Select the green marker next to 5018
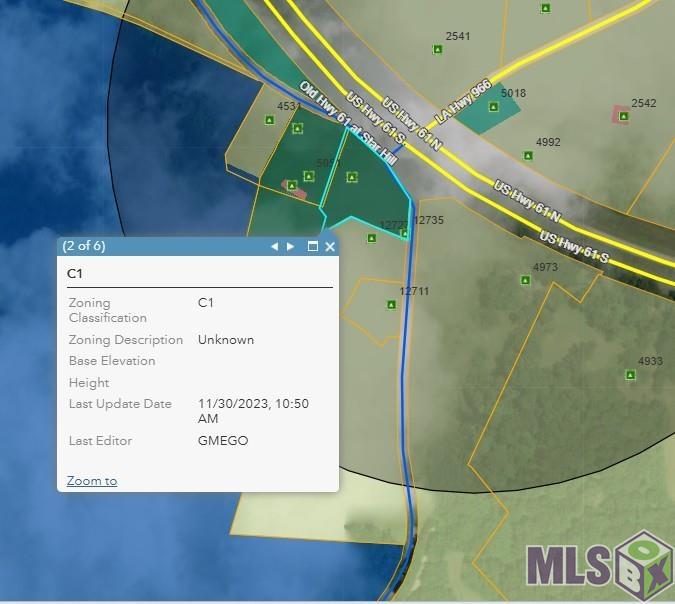The image size is (675, 604). tap(493, 106)
